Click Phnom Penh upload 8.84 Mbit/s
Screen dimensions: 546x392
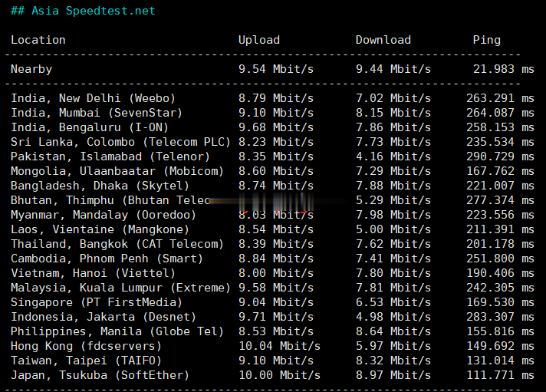pos(276,259)
